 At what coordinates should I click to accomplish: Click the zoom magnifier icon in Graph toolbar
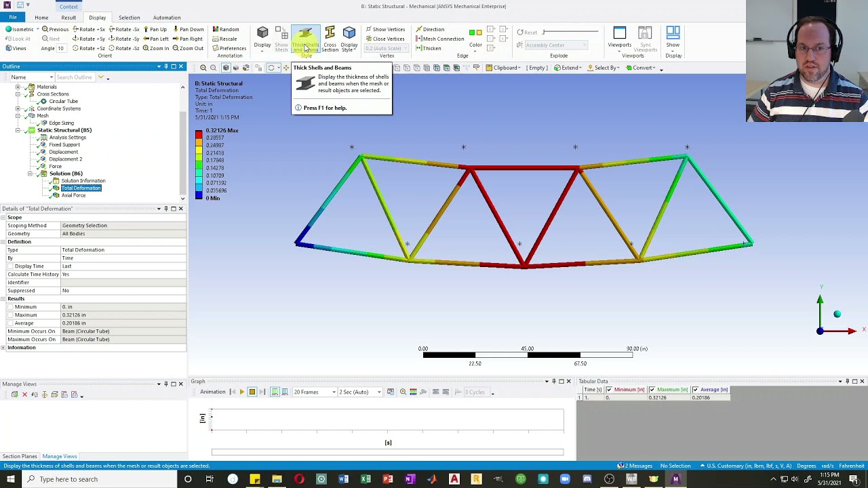[403, 392]
